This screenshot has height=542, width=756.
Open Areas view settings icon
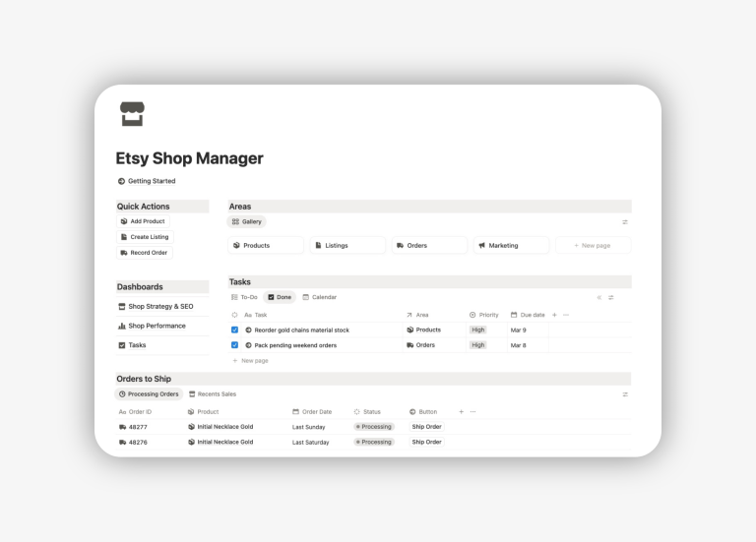[625, 222]
